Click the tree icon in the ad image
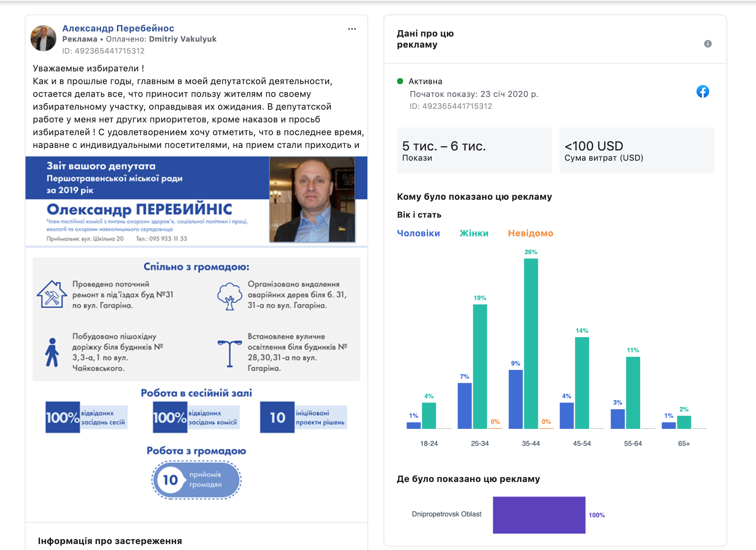 [x=229, y=296]
